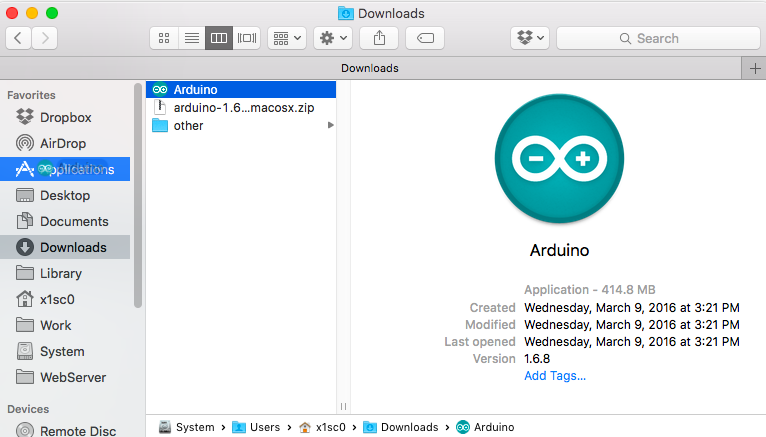Go back using the back arrow
The image size is (766, 437).
19,38
